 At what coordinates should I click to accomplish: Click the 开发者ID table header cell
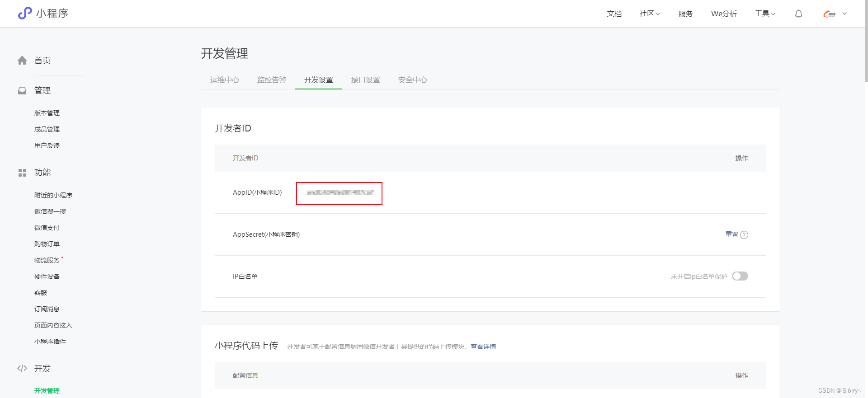click(245, 158)
